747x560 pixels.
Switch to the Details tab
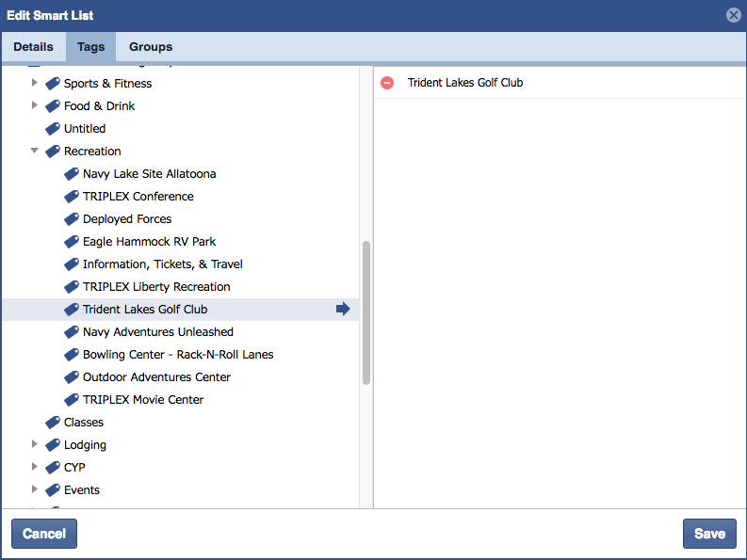click(x=33, y=47)
